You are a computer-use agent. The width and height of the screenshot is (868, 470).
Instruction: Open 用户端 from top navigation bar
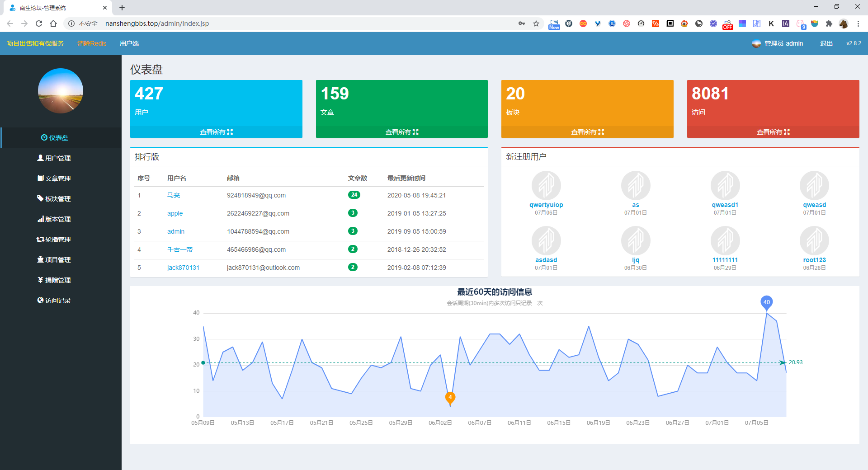(x=129, y=43)
